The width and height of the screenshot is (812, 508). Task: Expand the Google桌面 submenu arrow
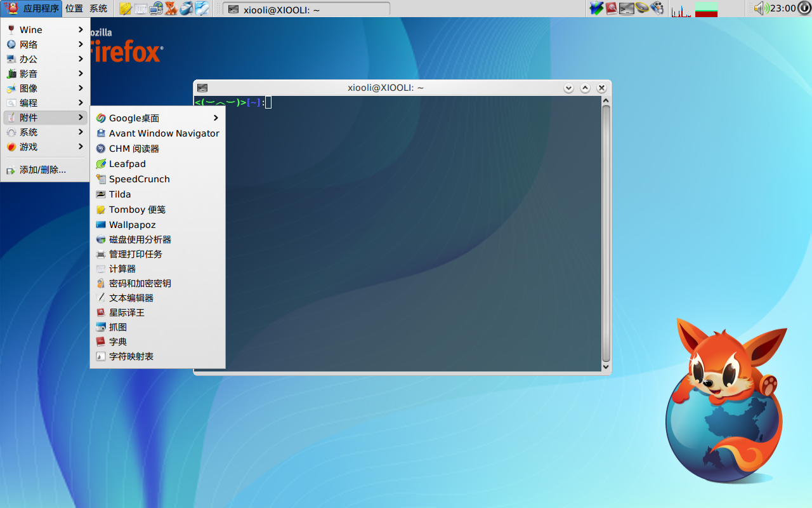pyautogui.click(x=216, y=118)
